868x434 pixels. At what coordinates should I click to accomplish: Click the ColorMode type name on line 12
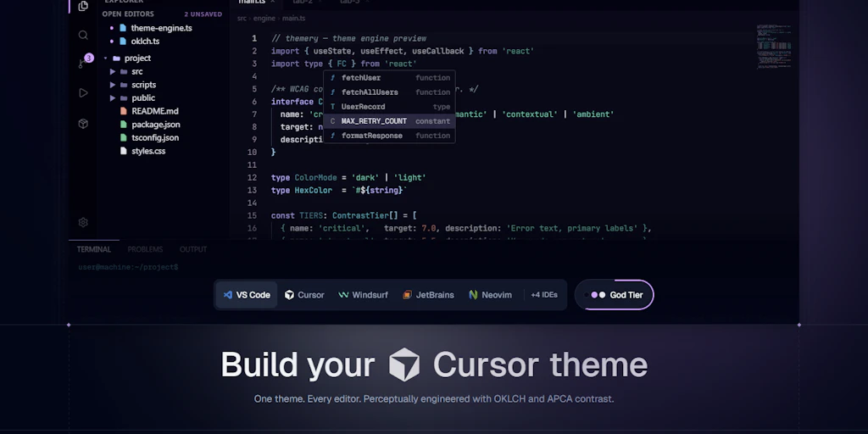[315, 178]
